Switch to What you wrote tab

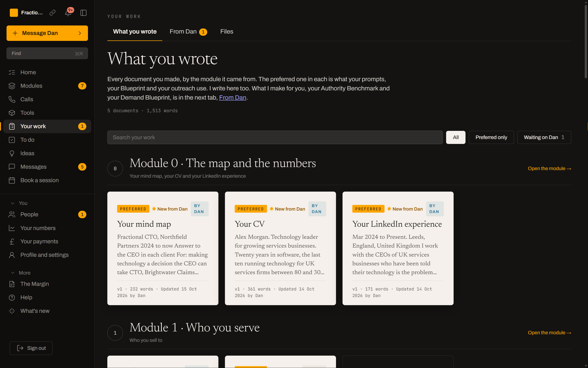coord(135,32)
